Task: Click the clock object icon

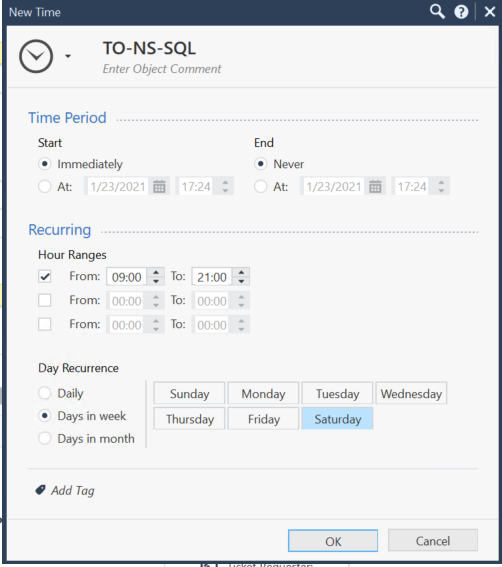Action: coord(36,56)
